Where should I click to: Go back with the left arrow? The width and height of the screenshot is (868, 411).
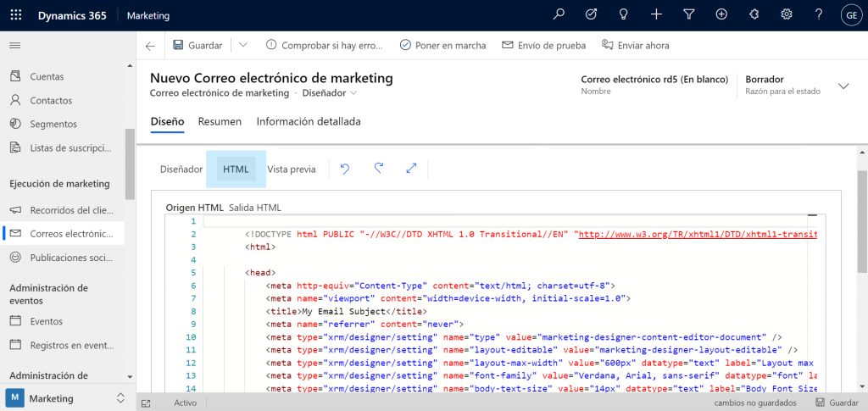click(x=150, y=46)
